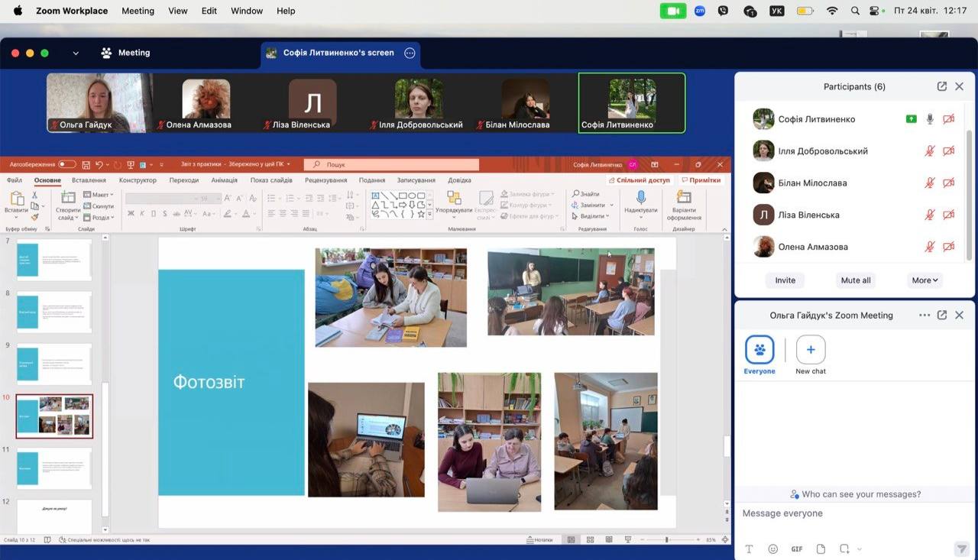The height and width of the screenshot is (560, 978).
Task: Open the Конструктор ribbon tab
Action: point(138,180)
